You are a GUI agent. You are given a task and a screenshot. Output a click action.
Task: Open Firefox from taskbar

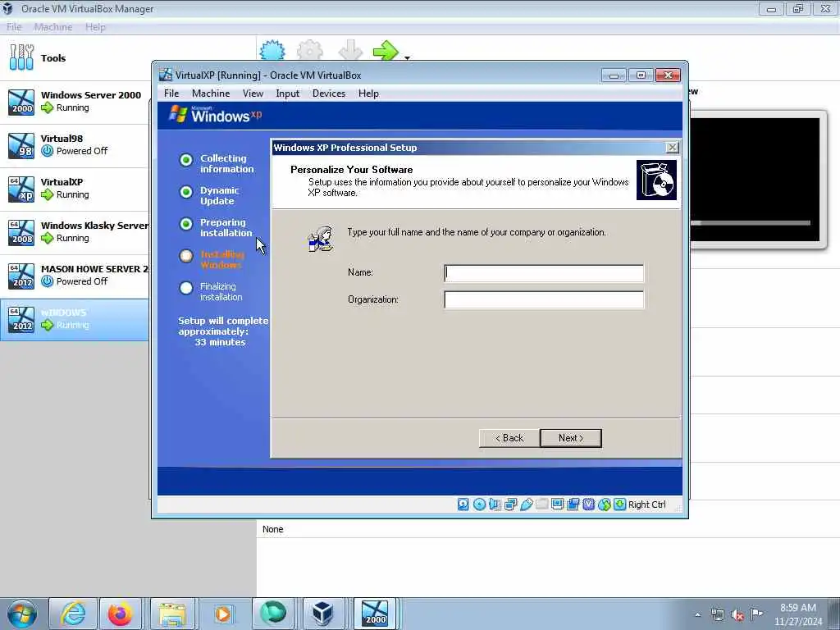pyautogui.click(x=120, y=614)
